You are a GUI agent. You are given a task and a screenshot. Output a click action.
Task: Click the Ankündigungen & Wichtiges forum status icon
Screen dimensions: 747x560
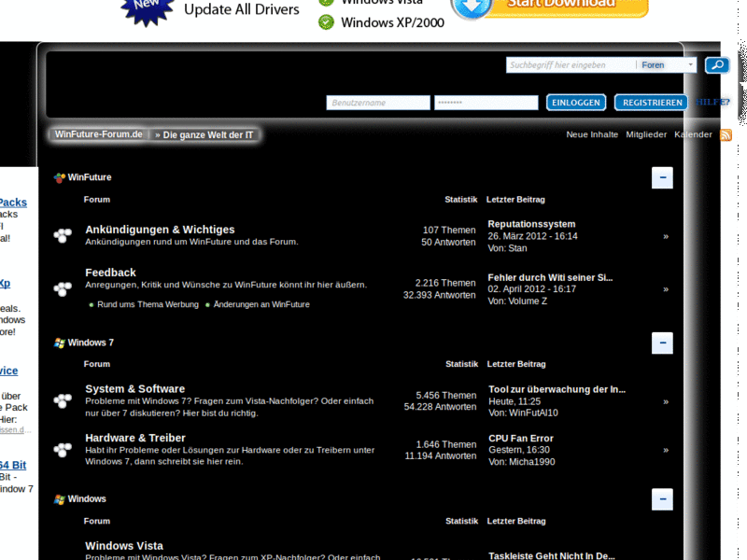point(63,235)
